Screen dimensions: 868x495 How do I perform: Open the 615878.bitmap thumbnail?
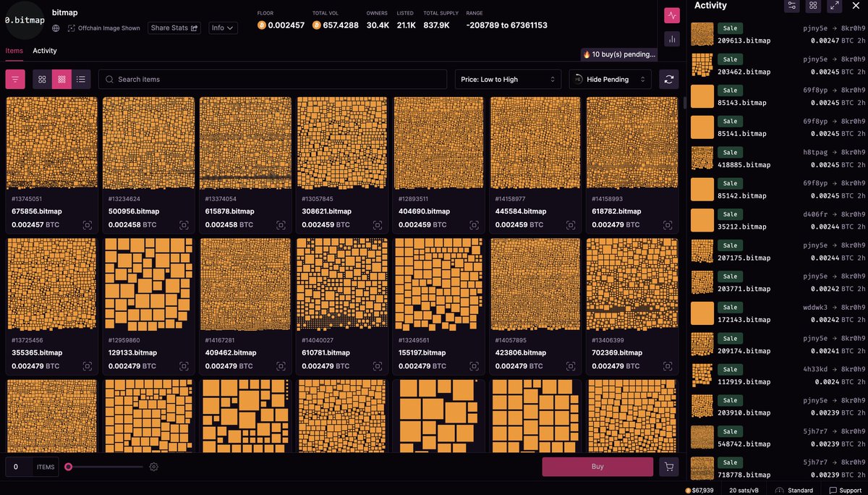point(245,143)
